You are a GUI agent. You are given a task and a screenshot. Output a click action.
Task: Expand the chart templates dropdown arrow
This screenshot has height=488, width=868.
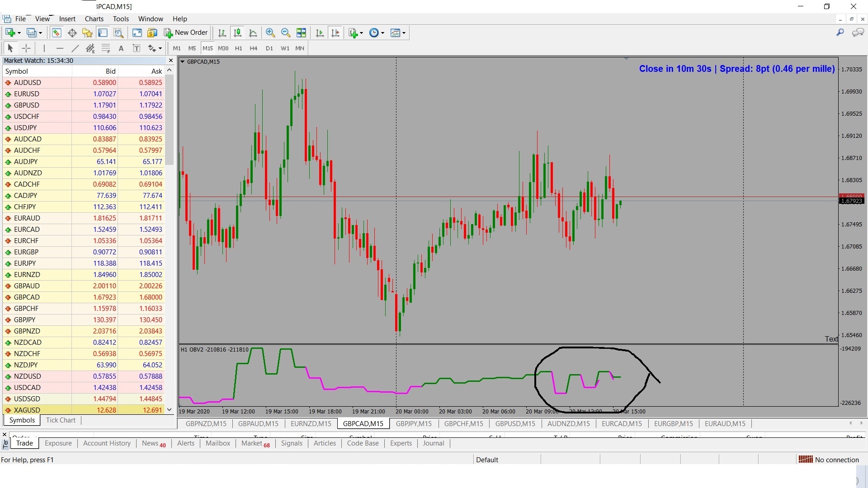point(404,33)
